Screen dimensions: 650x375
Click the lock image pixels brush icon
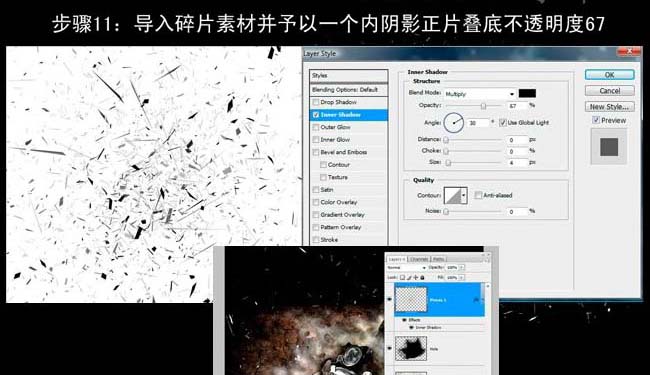[409, 277]
